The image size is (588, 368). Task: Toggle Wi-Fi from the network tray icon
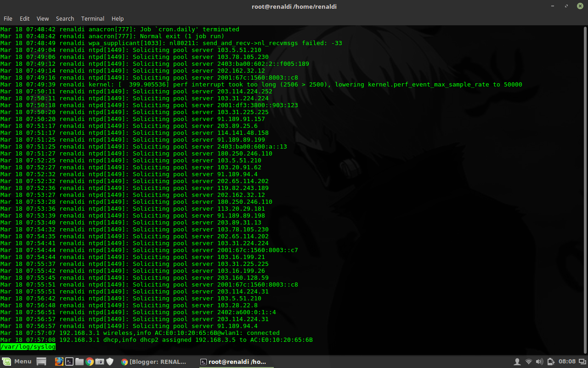click(x=528, y=362)
